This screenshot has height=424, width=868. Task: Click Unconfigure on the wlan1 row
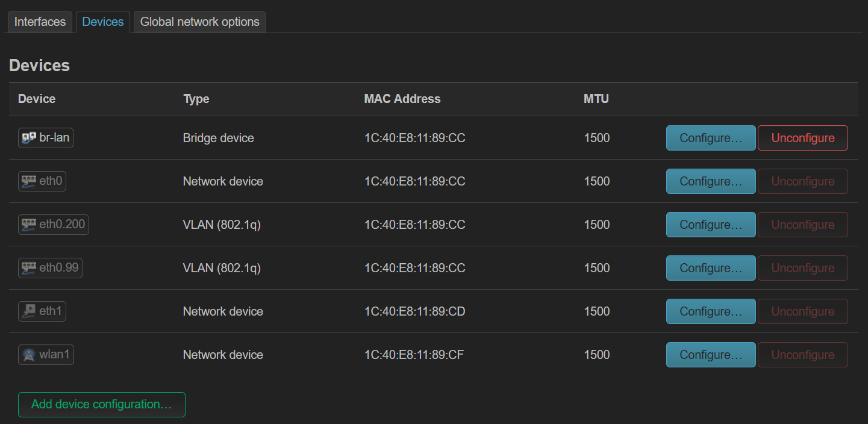(x=802, y=355)
